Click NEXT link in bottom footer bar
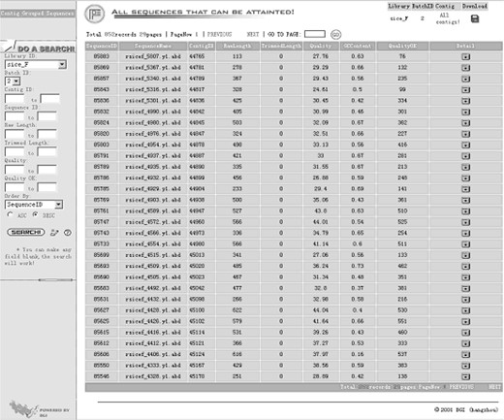Screen dimensions: 504x420 pyautogui.click(x=494, y=387)
